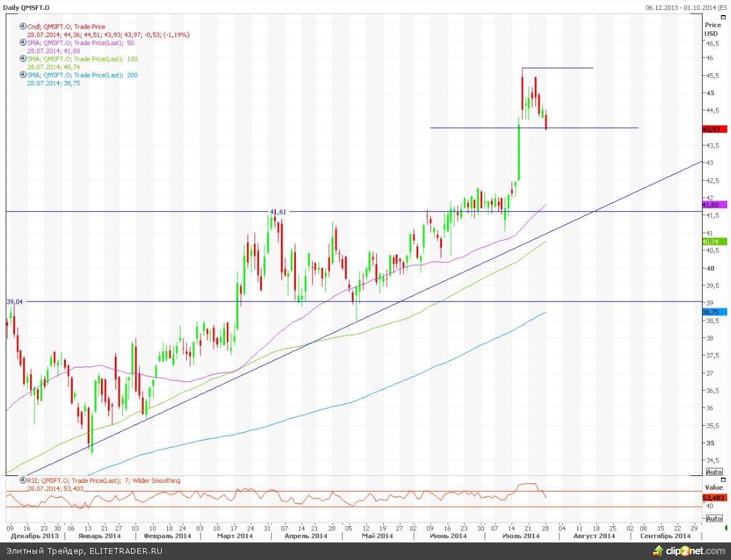Select the purple 41,80 SMA value tag
The image size is (731, 560).
714,204
